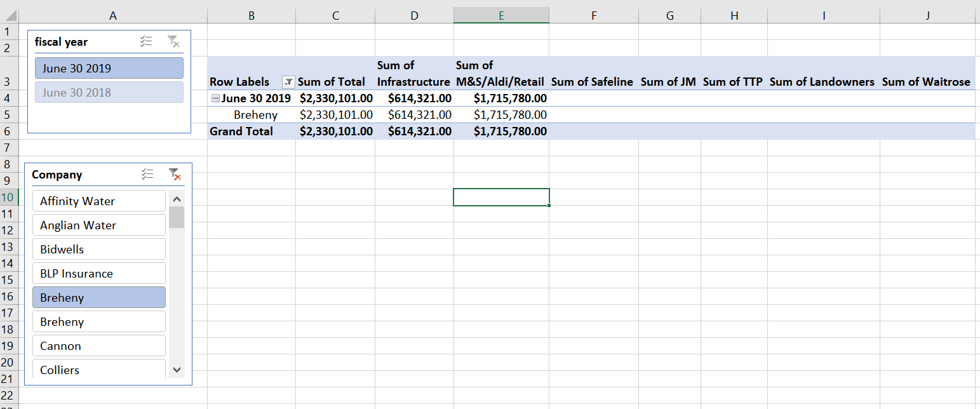This screenshot has height=409, width=980.
Task: Select Anglian Water in Company slicer
Action: point(99,225)
